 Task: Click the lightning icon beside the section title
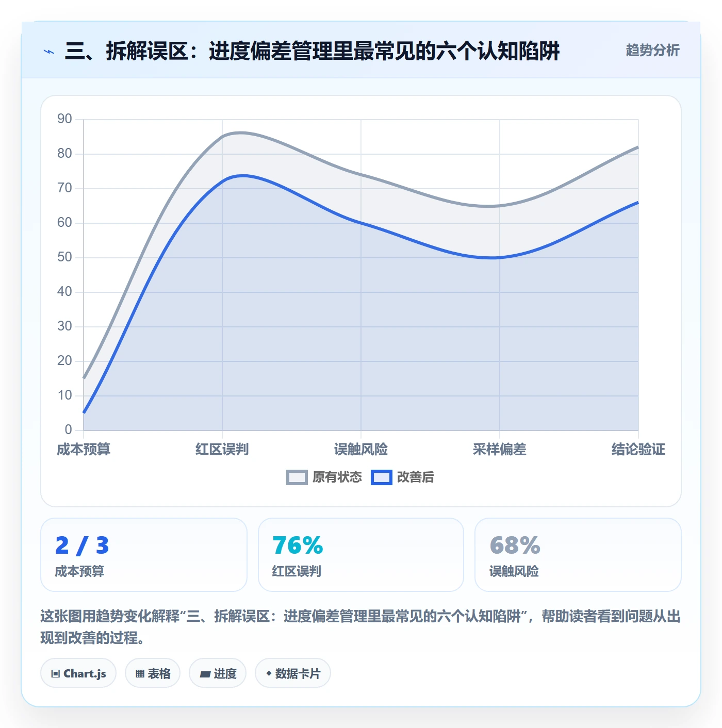point(49,52)
